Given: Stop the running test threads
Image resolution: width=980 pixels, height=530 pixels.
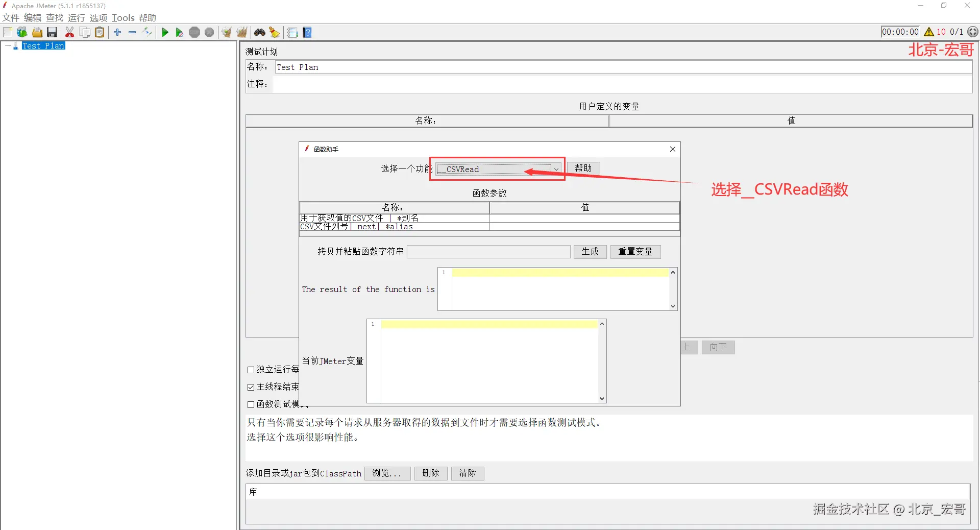Looking at the screenshot, I should coord(194,32).
